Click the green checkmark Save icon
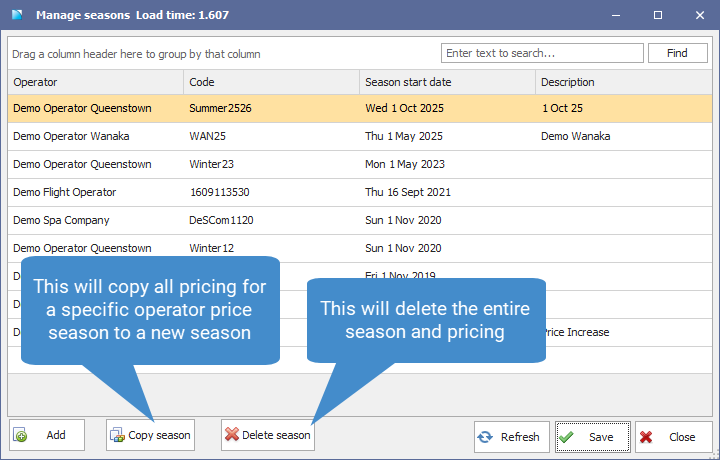 [566, 437]
